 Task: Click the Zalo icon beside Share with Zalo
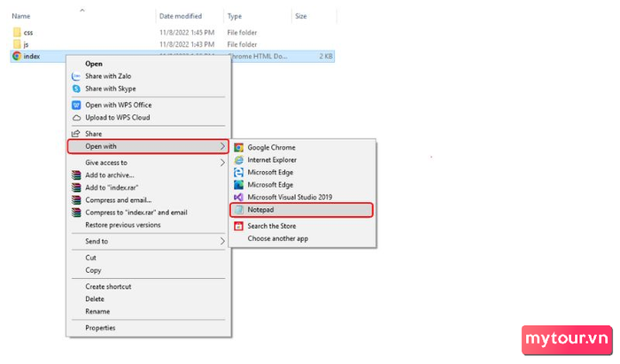tap(76, 76)
